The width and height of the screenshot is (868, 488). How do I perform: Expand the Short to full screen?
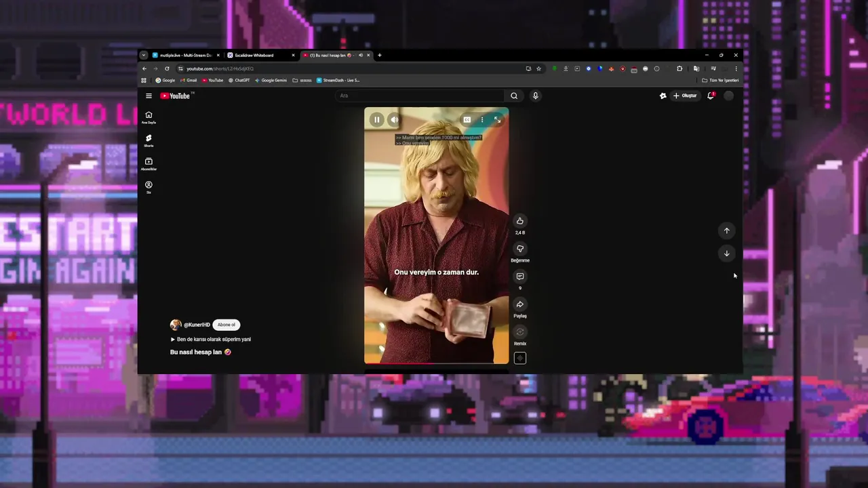tap(497, 120)
